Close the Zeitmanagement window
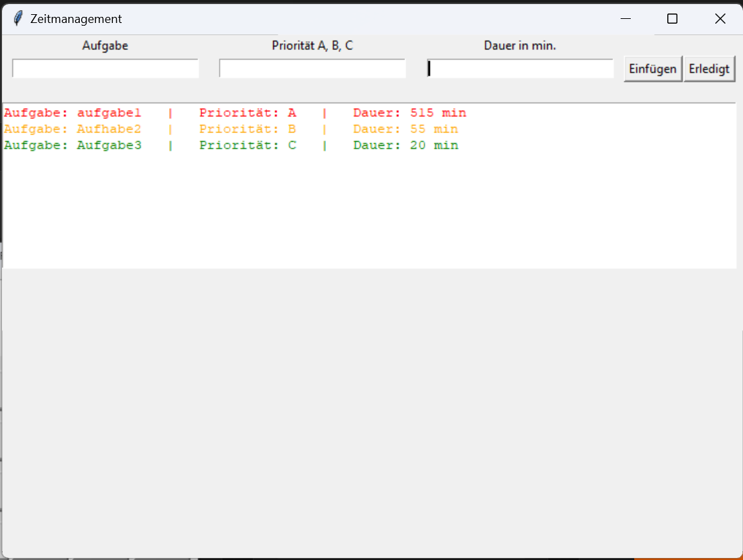This screenshot has height=560, width=743. [x=720, y=19]
